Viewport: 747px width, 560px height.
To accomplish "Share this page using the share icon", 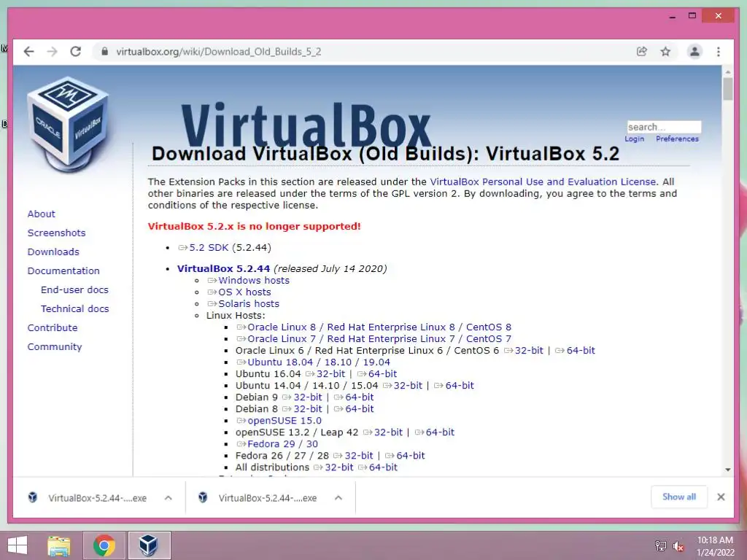I will [642, 52].
